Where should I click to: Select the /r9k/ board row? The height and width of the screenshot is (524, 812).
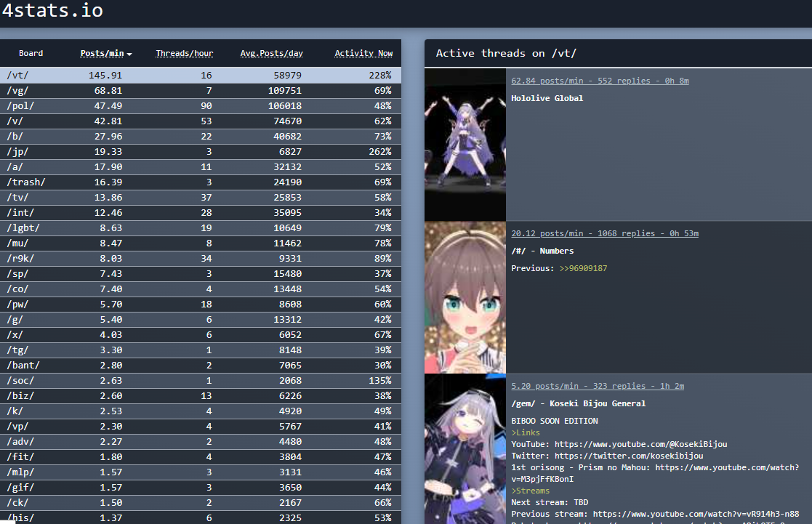(201, 259)
